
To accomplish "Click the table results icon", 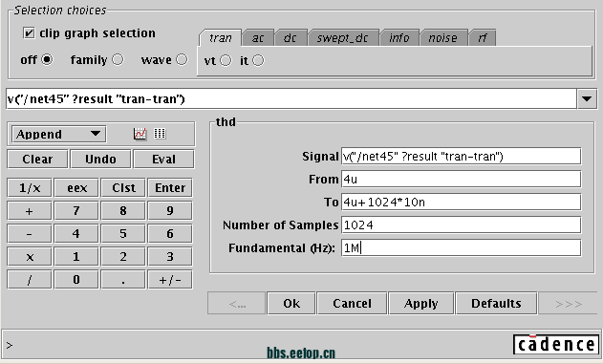I will pyautogui.click(x=160, y=134).
